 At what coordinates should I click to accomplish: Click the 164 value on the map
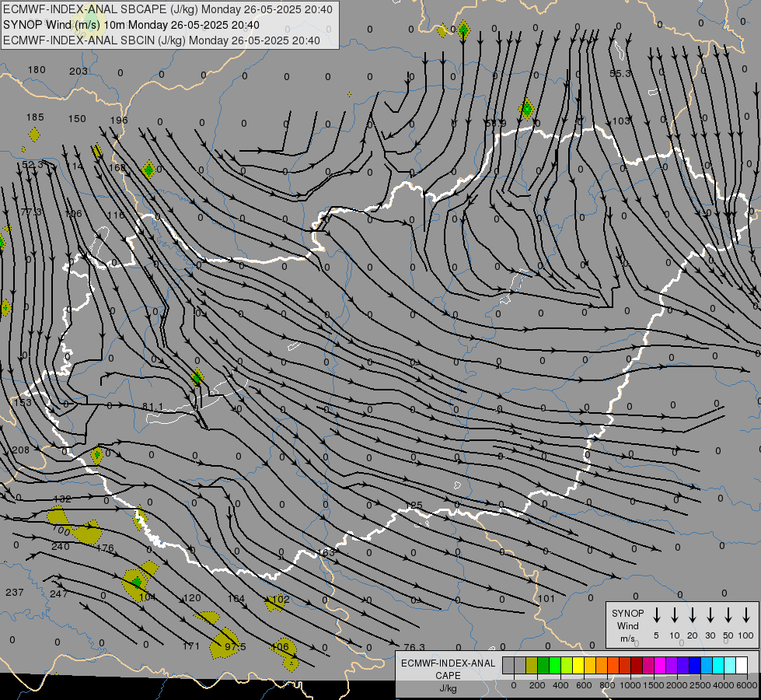coord(236,598)
